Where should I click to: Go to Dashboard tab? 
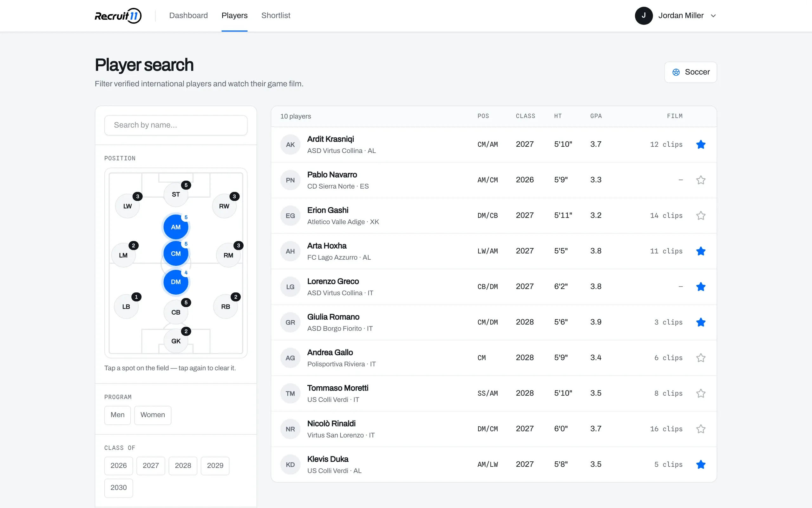[x=189, y=16]
